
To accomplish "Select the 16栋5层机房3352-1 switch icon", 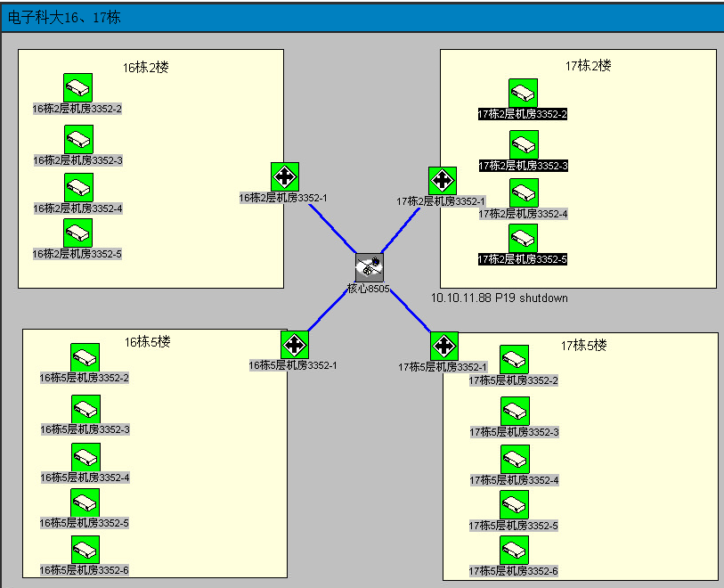I will (294, 345).
